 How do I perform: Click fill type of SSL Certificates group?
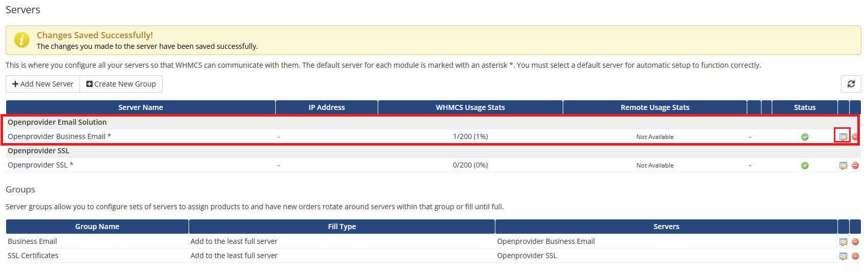[234, 256]
